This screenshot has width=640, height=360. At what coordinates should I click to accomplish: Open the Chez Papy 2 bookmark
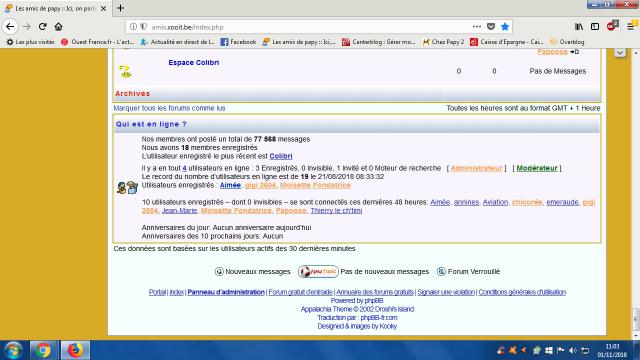click(x=443, y=42)
